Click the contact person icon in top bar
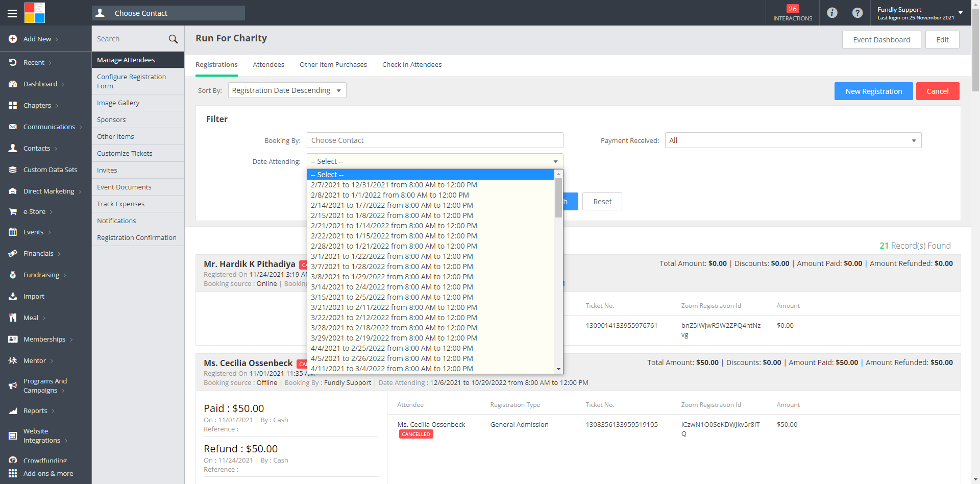The width and height of the screenshot is (980, 484). click(100, 13)
